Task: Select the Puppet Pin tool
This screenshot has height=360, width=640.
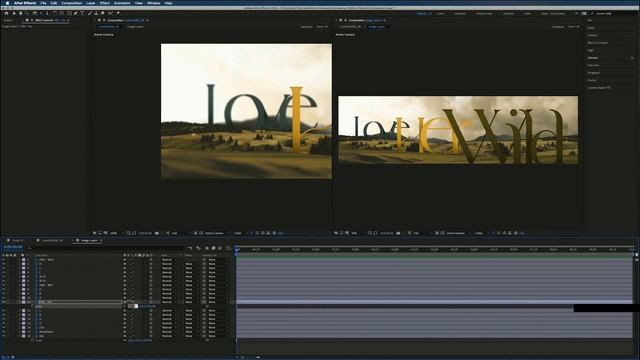Action: point(118,13)
